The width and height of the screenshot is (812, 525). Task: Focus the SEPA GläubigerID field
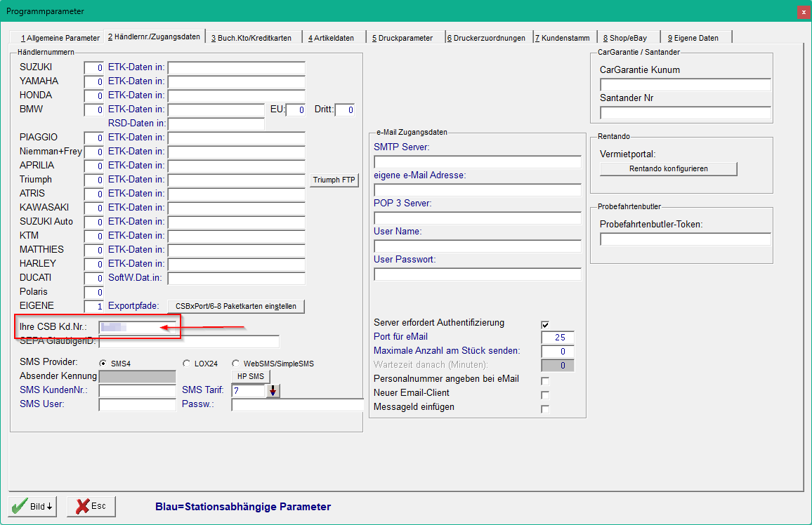pyautogui.click(x=189, y=341)
